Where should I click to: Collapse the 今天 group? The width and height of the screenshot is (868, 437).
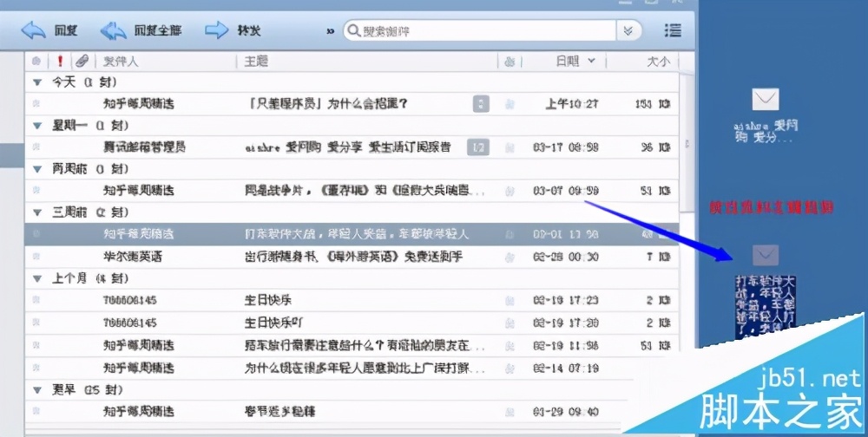(37, 82)
